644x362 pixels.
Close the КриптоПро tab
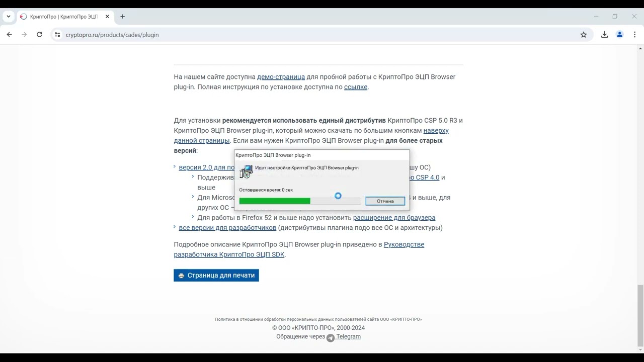[107, 17]
